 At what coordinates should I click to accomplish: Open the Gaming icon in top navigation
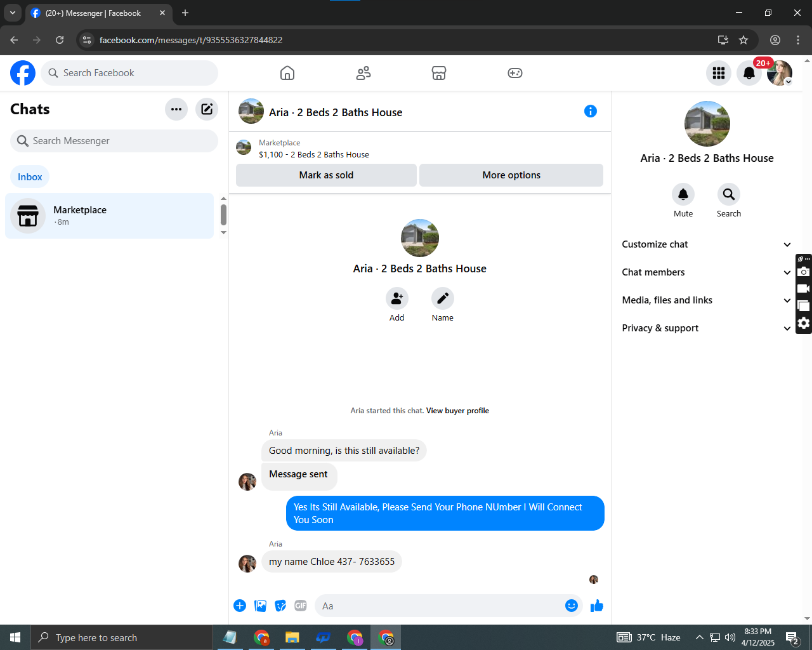point(515,73)
